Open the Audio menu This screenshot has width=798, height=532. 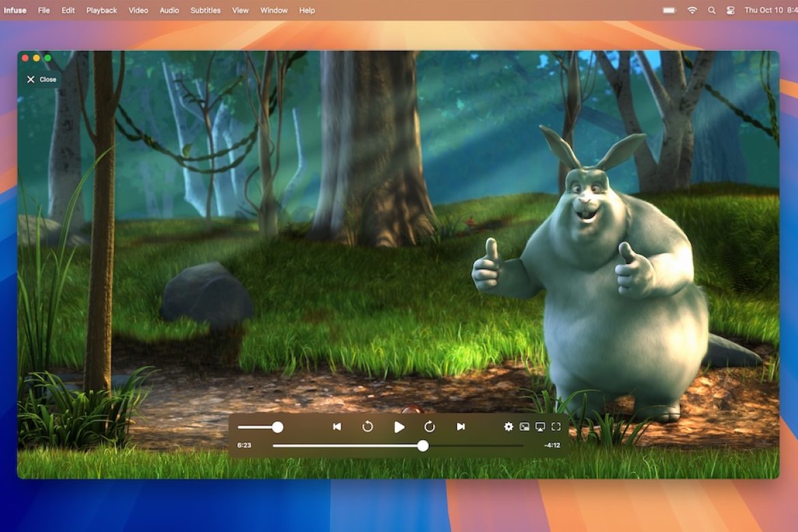point(169,10)
